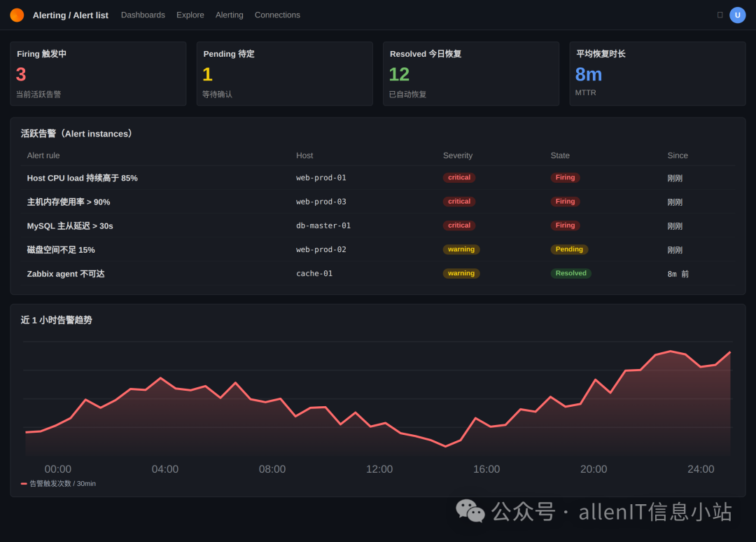Open the Connections nav item
This screenshot has height=542, width=756.
click(x=277, y=15)
